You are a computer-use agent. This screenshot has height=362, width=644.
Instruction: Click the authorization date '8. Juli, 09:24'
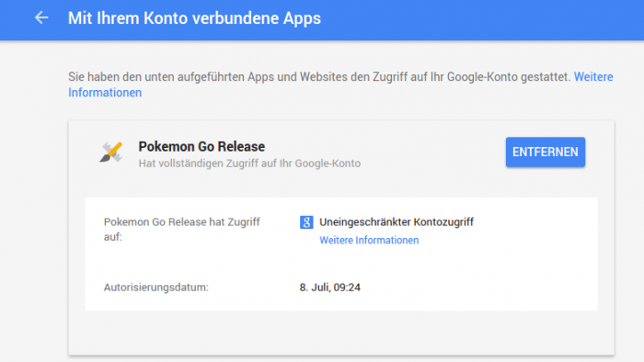coord(329,287)
